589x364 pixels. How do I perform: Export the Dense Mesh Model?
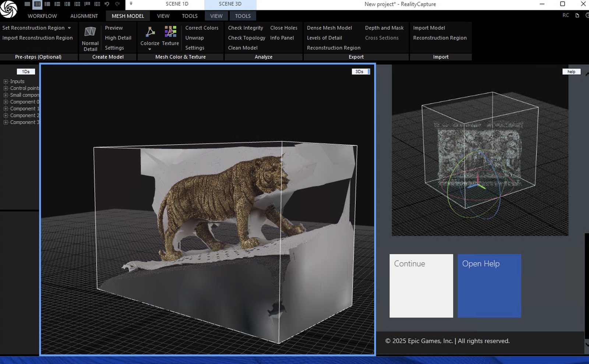329,28
